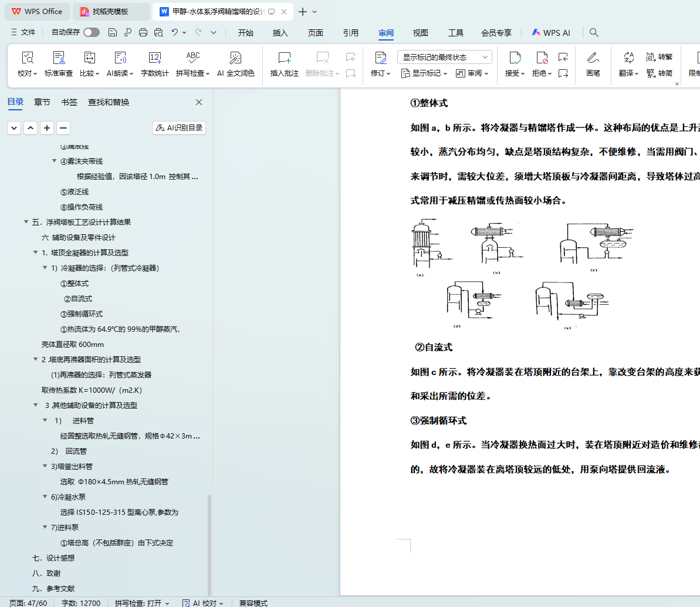700x607 pixels.
Task: Open the markup display state dropdown
Action: 444,57
